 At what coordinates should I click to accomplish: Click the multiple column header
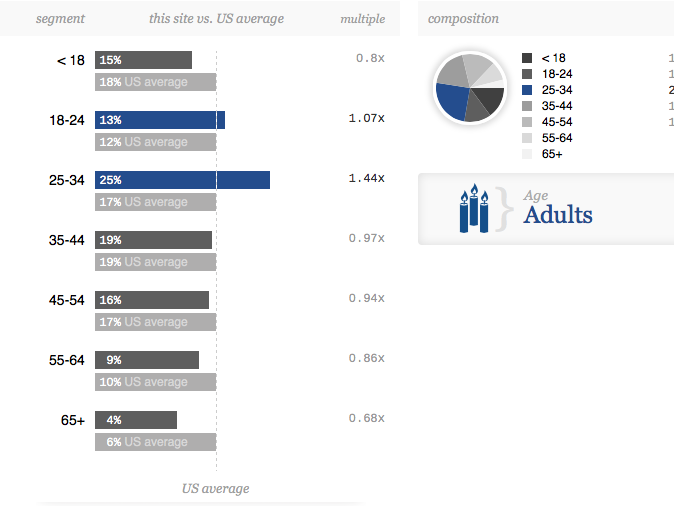pos(362,19)
